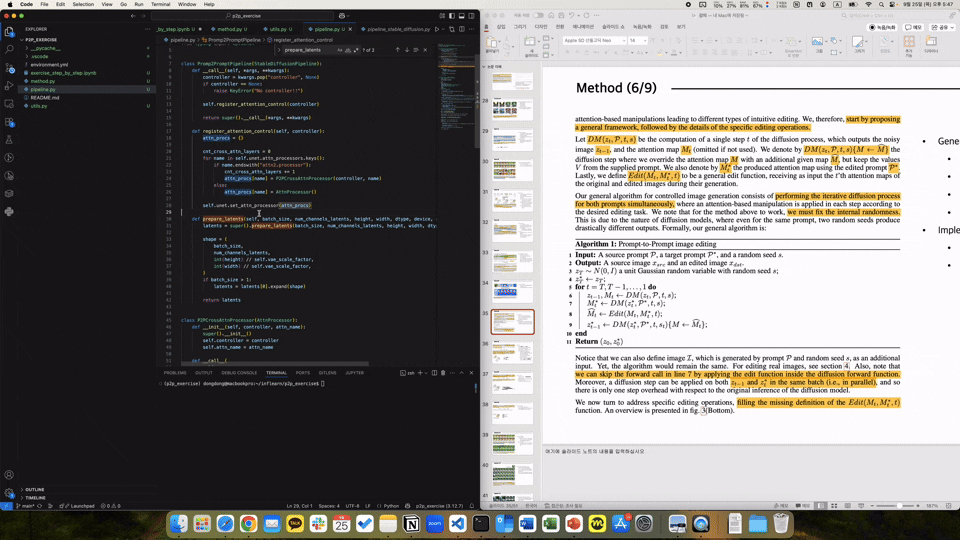Click Redo icon in PowerPoint title bar
Image resolution: width=960 pixels, height=540 pixels.
click(587, 15)
